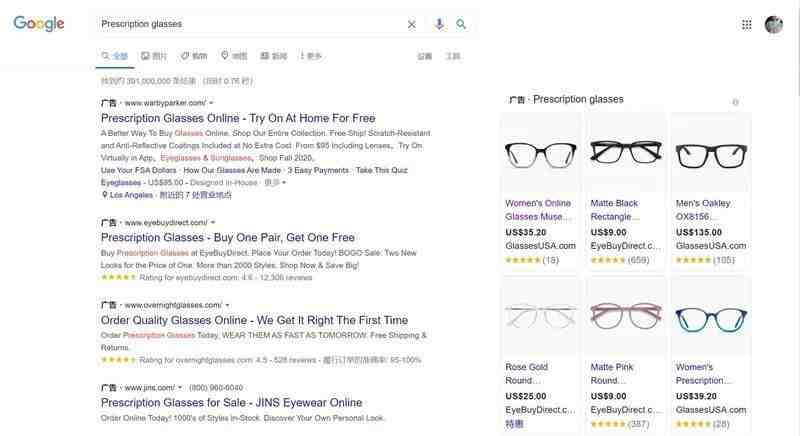This screenshot has width=800, height=436.
Task: Switch to the Images search tab
Action: click(154, 56)
